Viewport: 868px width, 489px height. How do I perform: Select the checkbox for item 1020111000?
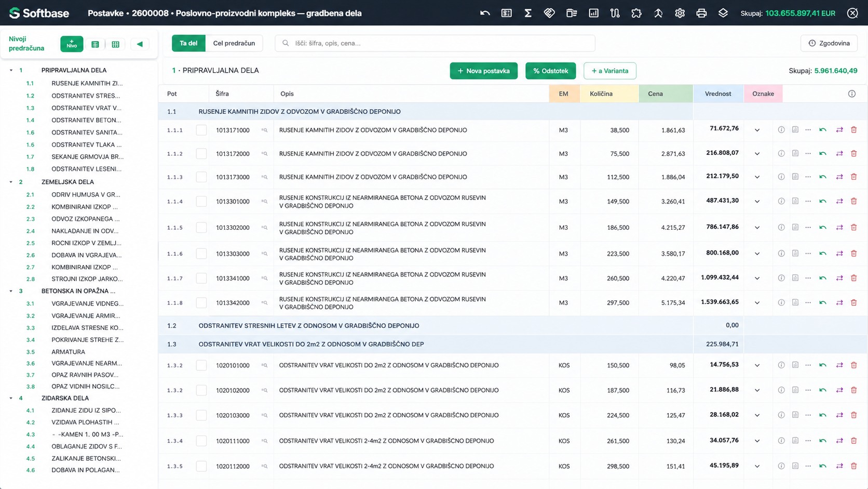pyautogui.click(x=201, y=441)
